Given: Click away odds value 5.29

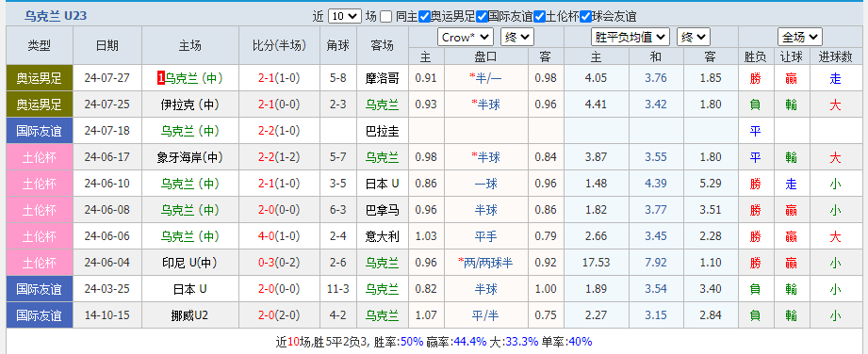Looking at the screenshot, I should click(711, 184).
